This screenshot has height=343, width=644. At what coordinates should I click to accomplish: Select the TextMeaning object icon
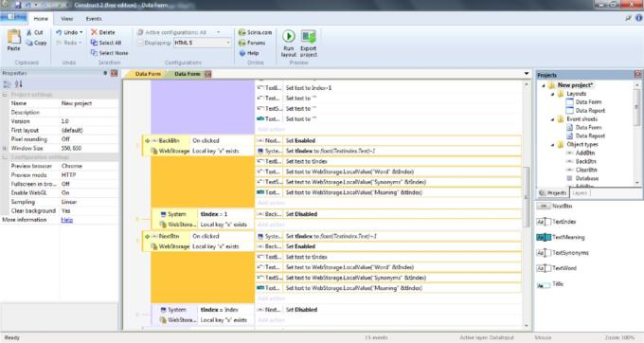544,238
